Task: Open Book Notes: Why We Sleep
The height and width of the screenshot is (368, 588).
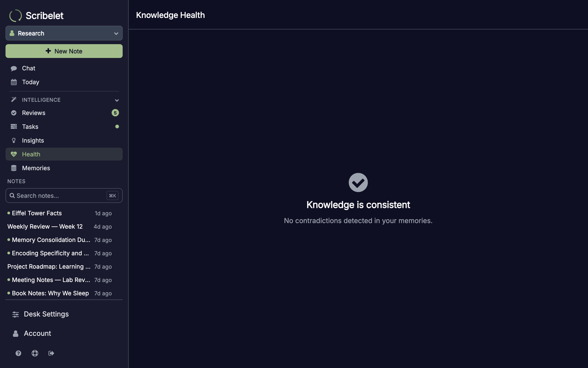Action: pos(59,293)
